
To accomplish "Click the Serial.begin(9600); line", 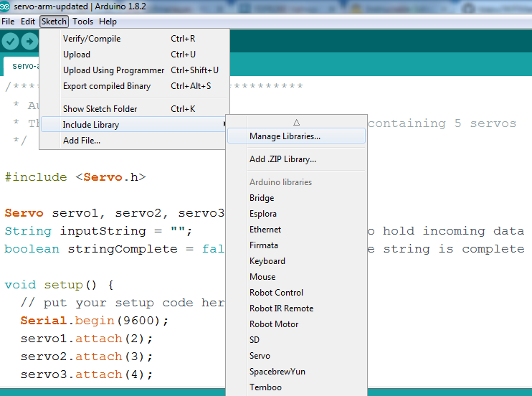I will click(x=95, y=320).
